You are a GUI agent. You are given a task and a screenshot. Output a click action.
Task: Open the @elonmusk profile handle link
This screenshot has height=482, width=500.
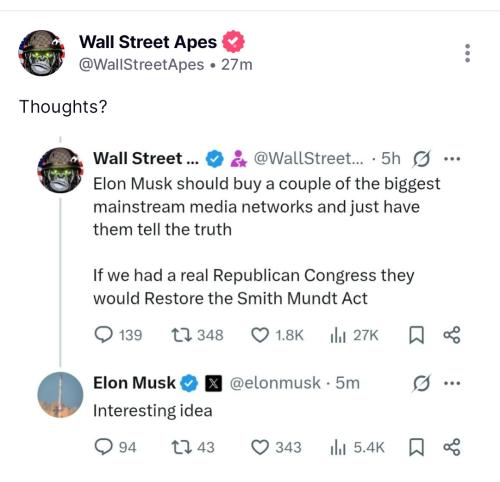[275, 383]
